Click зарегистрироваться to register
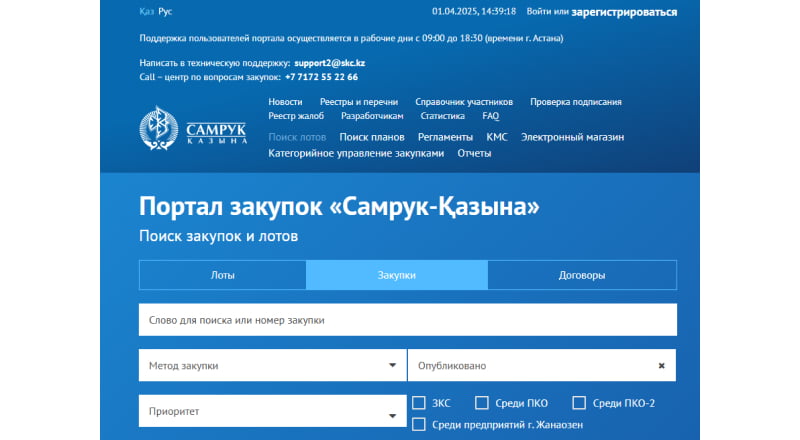The height and width of the screenshot is (440, 800). (x=624, y=12)
